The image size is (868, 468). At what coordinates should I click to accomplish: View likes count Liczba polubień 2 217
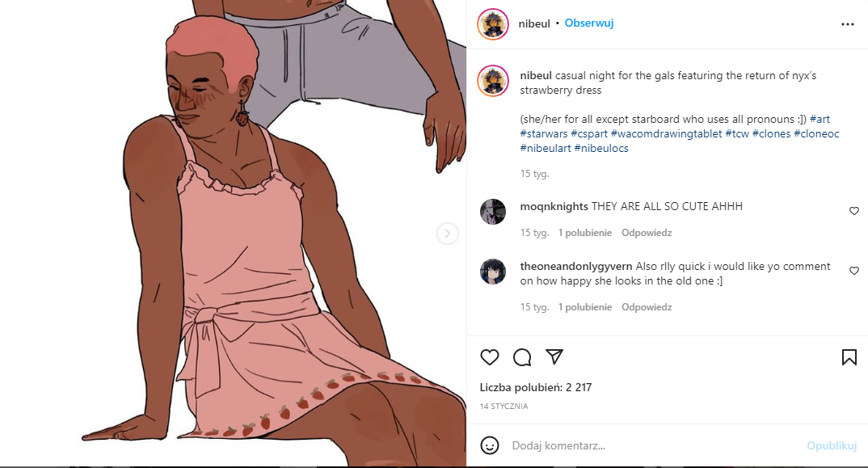tap(535, 388)
